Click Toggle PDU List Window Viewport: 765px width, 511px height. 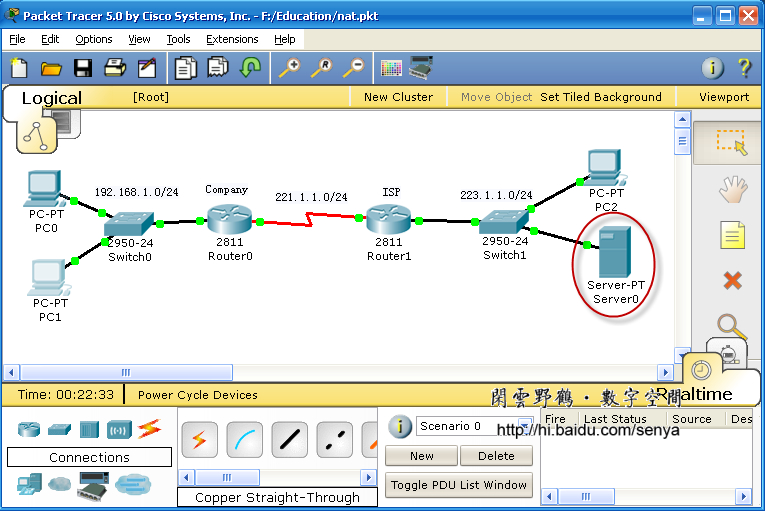coord(459,485)
